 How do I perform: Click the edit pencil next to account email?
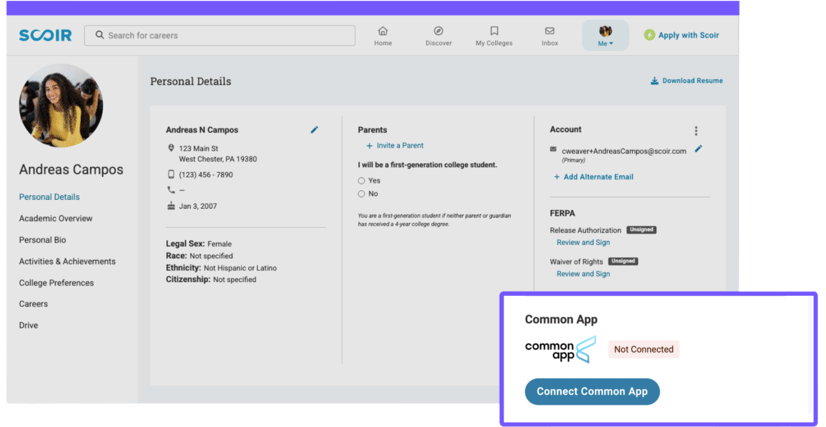pyautogui.click(x=698, y=149)
